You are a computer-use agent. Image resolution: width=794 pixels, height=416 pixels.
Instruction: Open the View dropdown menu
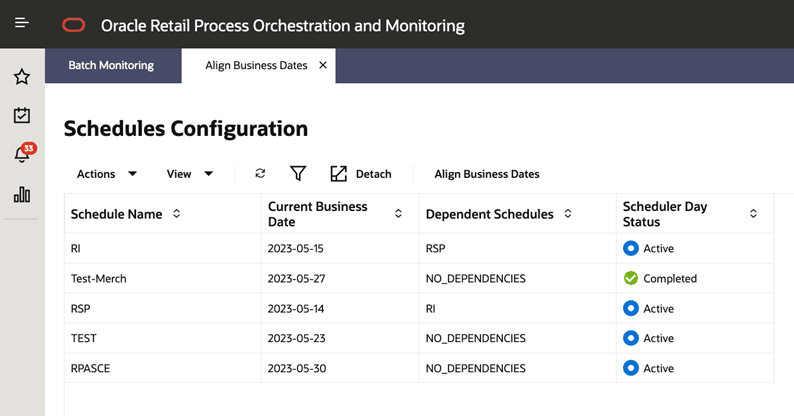[x=189, y=174]
